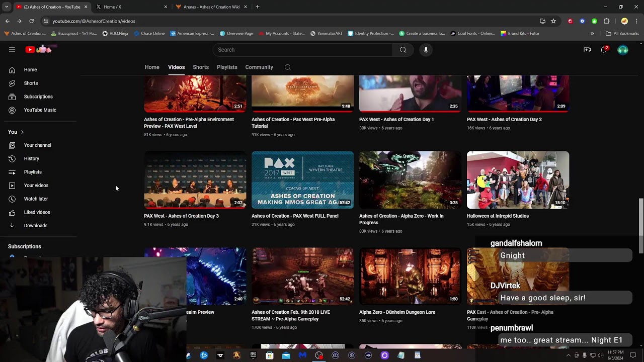Switch to Arenas - Ashes of Creation Wiki tab

click(211, 7)
